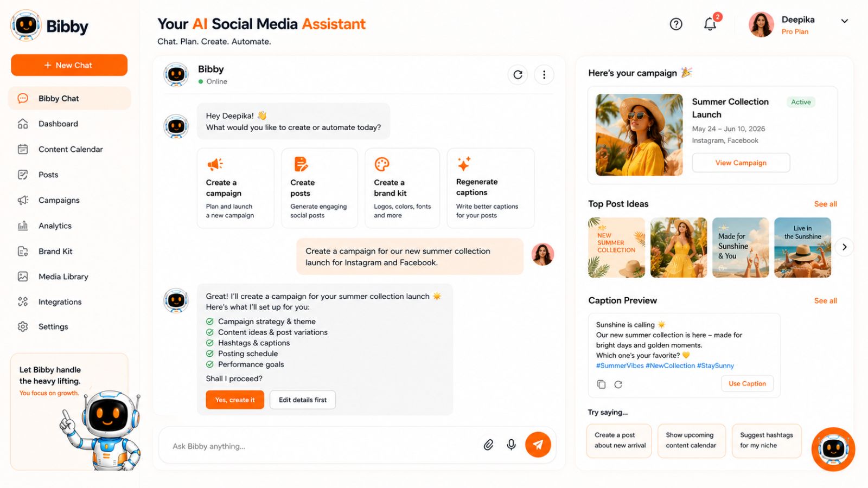The width and height of the screenshot is (868, 488).
Task: Click the palette icon on brand kit card
Action: click(x=382, y=164)
